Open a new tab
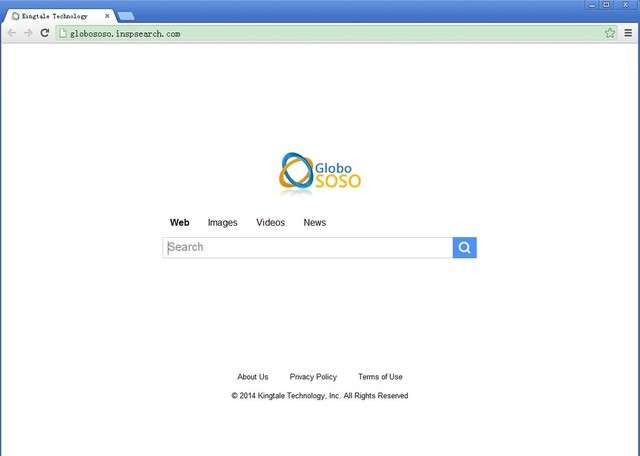This screenshot has height=456, width=640. click(x=126, y=16)
